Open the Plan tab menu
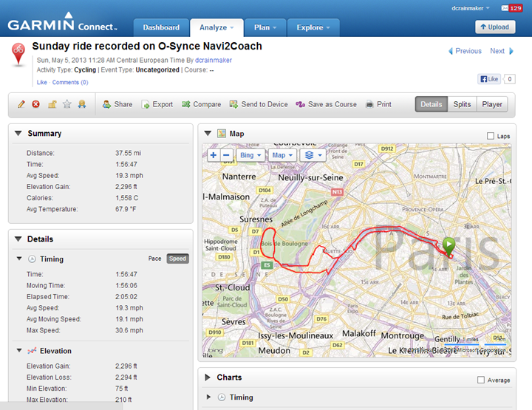Viewport: 532px width, 410px height. click(265, 27)
